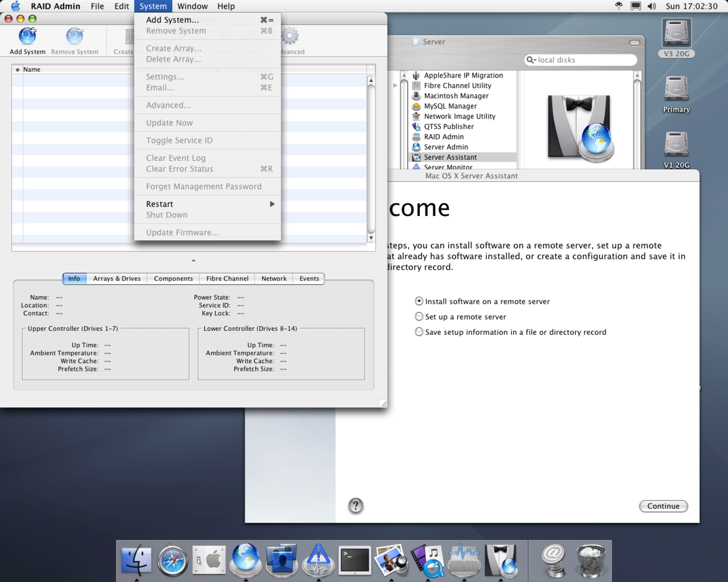Switch to the Network tab
Screen dimensions: 728x582
[x=274, y=278]
